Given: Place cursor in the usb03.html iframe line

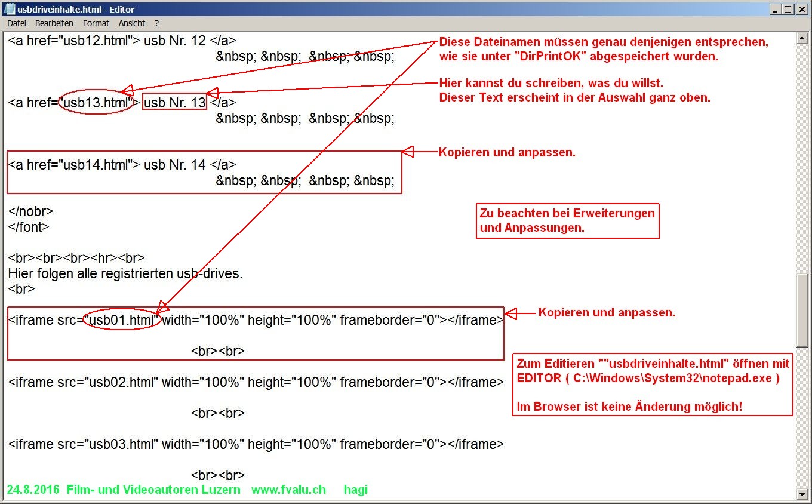Looking at the screenshot, I should tap(256, 444).
